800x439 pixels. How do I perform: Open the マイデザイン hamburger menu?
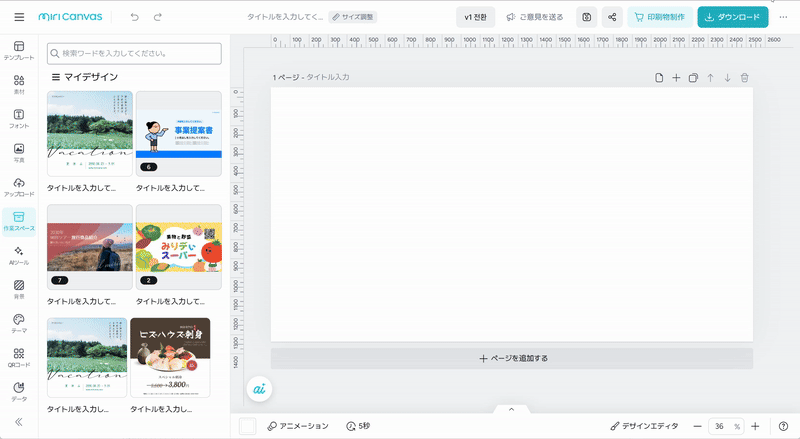point(56,77)
